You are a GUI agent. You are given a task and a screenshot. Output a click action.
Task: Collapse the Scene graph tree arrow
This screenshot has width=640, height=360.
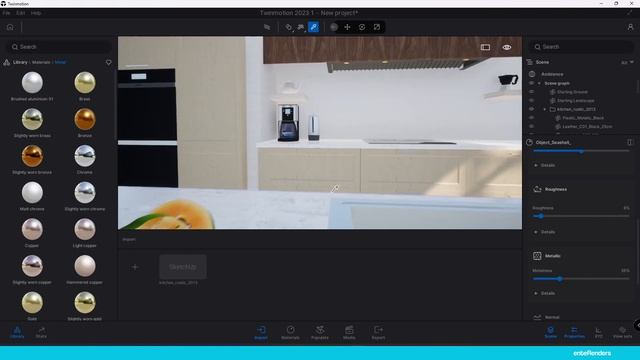539,83
